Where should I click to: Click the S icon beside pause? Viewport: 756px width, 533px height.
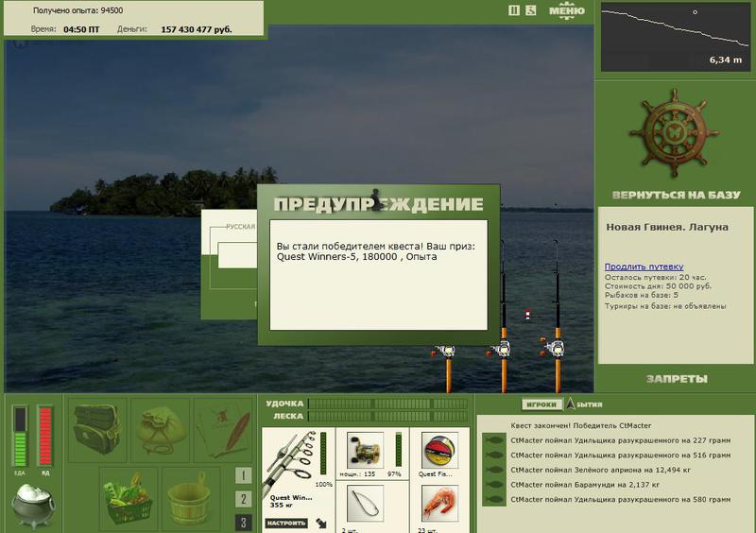[x=530, y=10]
